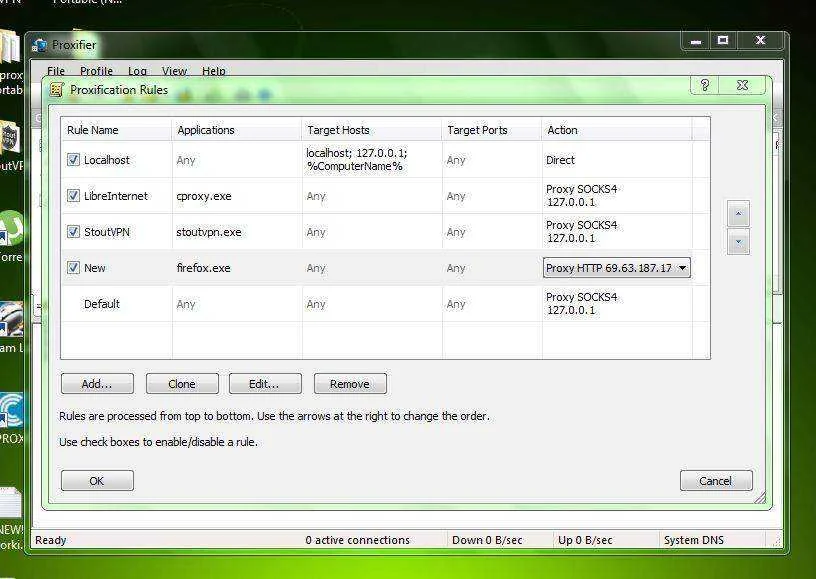The image size is (816, 579).
Task: Click the Proxifier app icon in title bar
Action: [x=39, y=45]
